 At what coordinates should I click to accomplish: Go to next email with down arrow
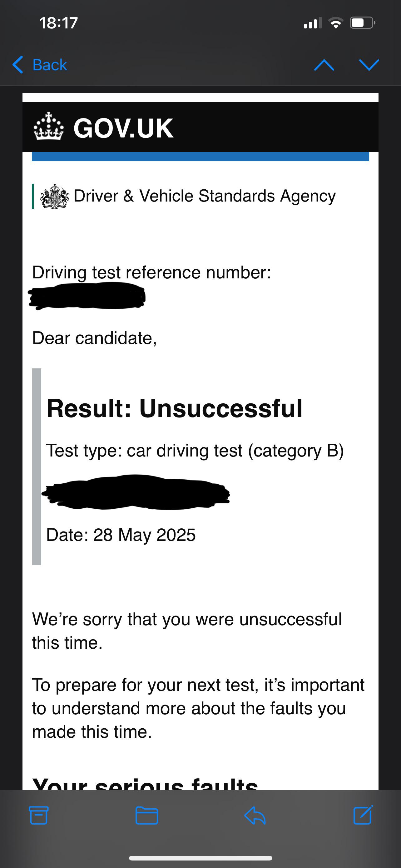click(369, 65)
